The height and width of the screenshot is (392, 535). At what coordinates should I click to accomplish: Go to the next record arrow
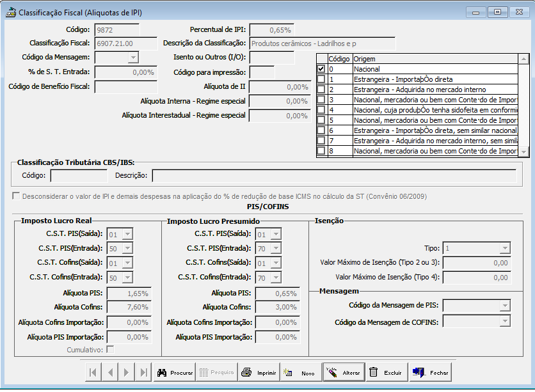point(127,373)
